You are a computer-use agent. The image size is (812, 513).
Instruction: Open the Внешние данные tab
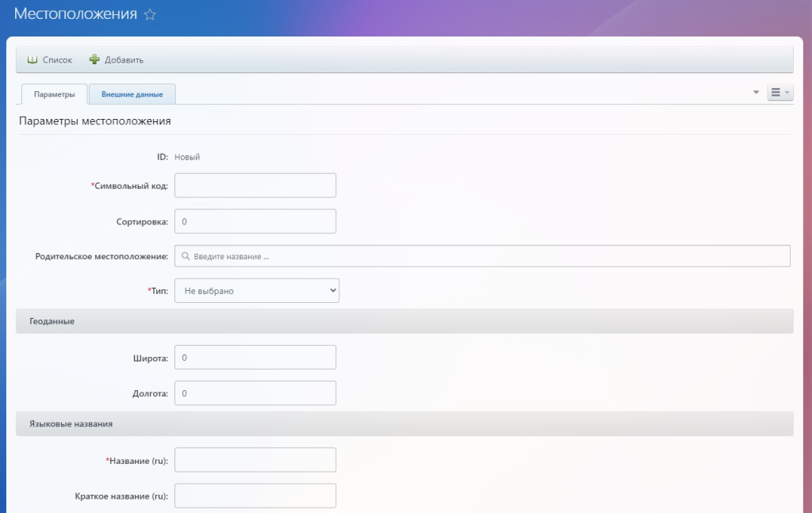pos(132,94)
